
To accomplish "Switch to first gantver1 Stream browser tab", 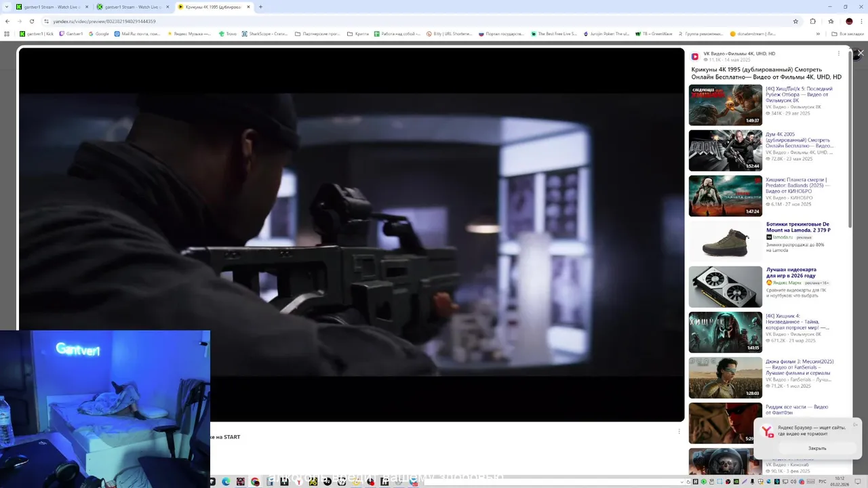I will (52, 7).
